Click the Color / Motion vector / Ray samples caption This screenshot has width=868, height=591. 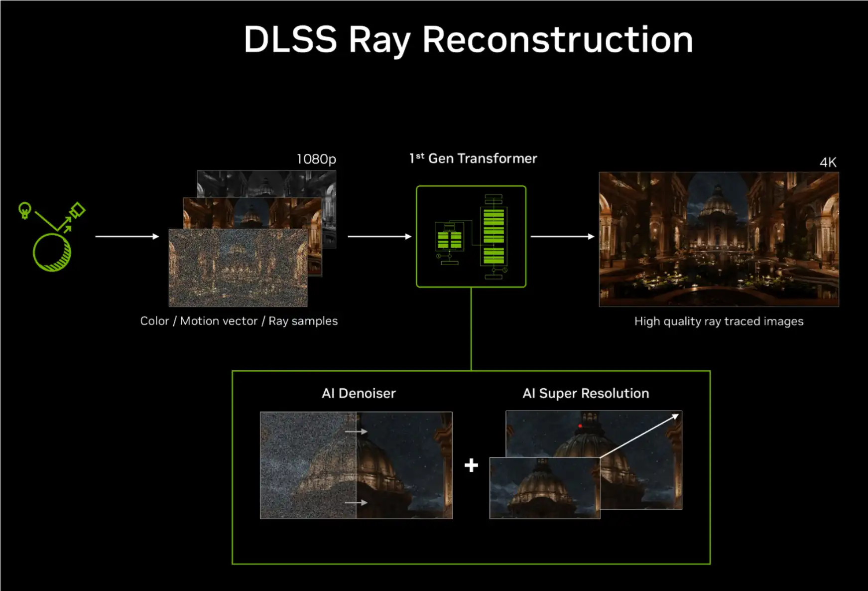[239, 321]
